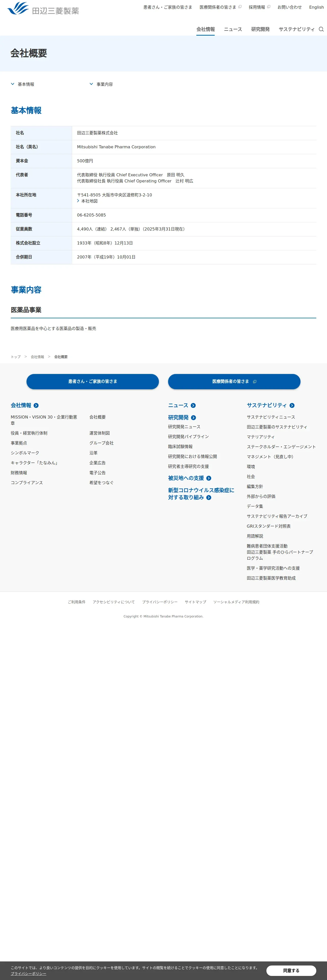Open 会社概要 footer link

(x=98, y=417)
